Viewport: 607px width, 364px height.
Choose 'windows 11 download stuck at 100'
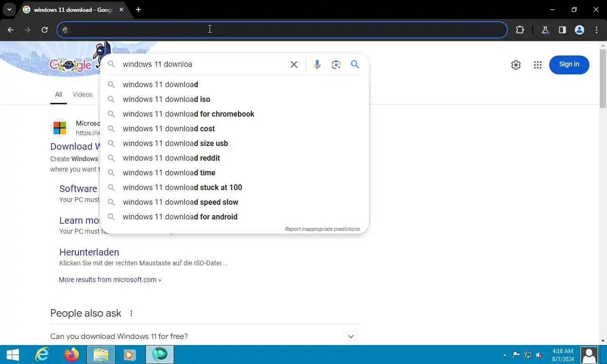coord(234,187)
